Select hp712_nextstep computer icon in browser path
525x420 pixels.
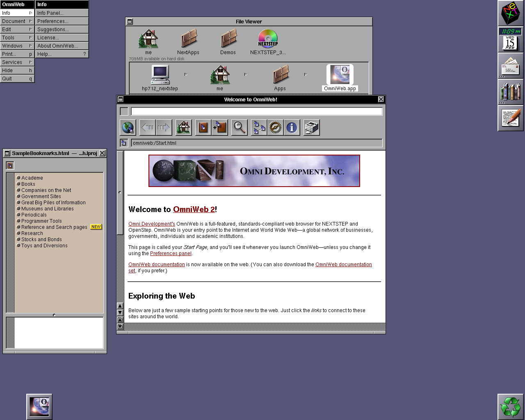[160, 75]
